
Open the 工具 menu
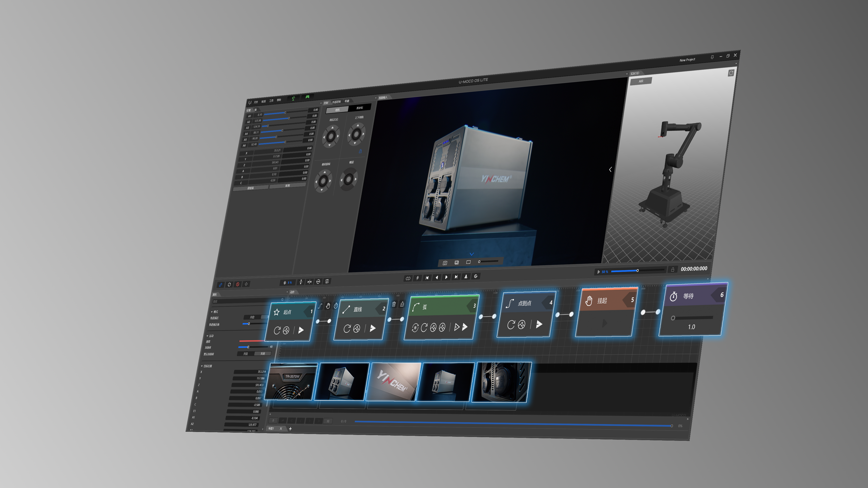[271, 101]
